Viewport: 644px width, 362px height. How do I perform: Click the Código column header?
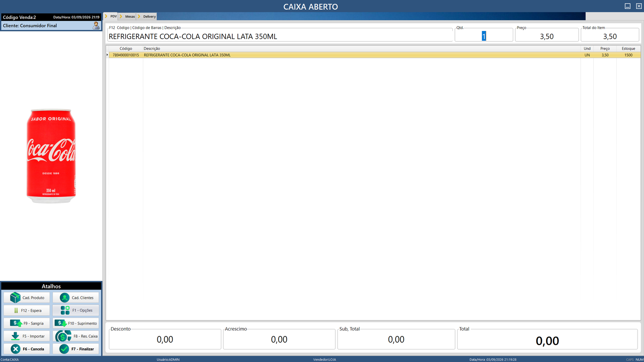point(126,49)
